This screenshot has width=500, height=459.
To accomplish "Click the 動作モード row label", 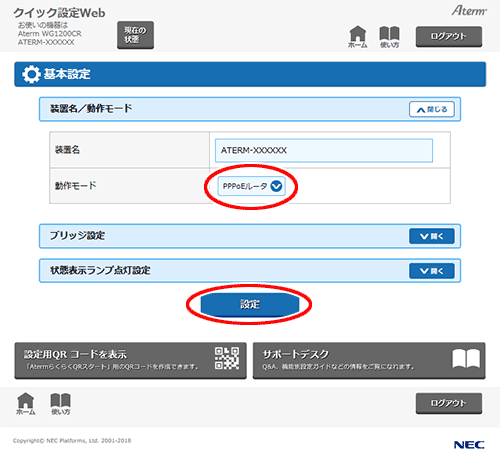I will pos(76,185).
